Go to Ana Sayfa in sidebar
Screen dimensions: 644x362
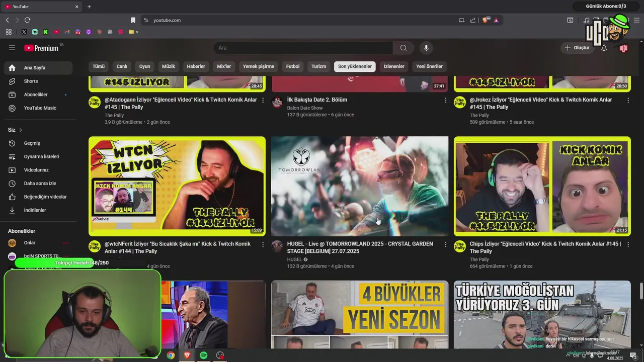[x=38, y=68]
